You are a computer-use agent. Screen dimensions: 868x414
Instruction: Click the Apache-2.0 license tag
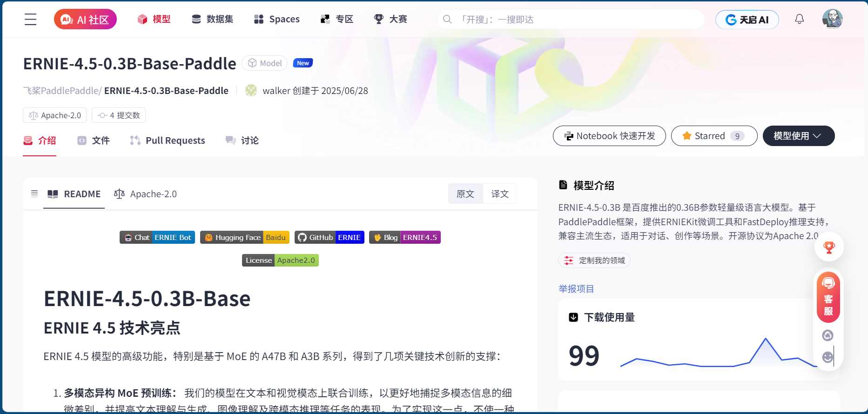tap(55, 115)
